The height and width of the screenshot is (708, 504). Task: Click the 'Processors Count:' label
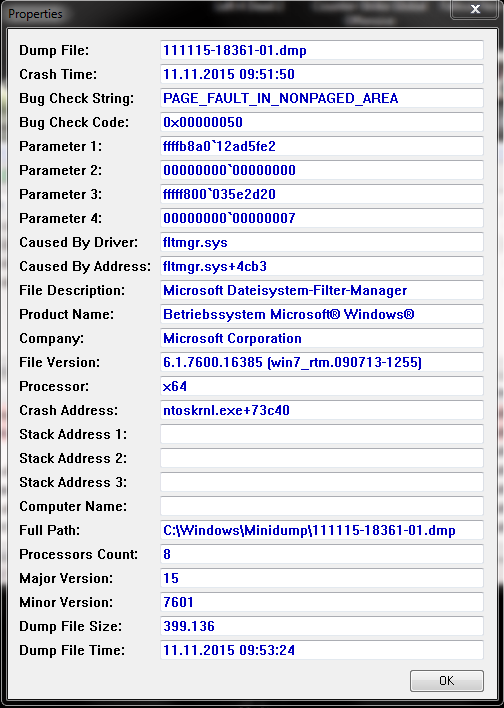78,554
